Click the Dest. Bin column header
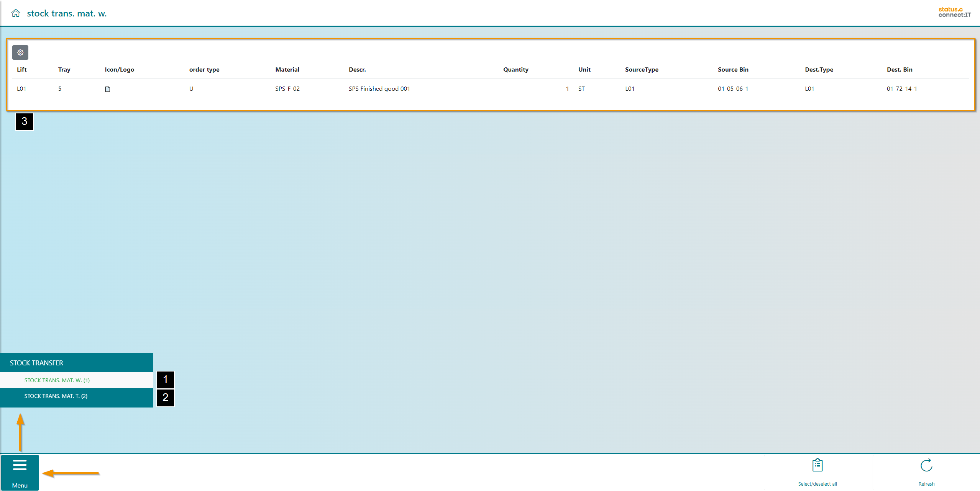Screen dimensions: 980x491 pyautogui.click(x=899, y=69)
